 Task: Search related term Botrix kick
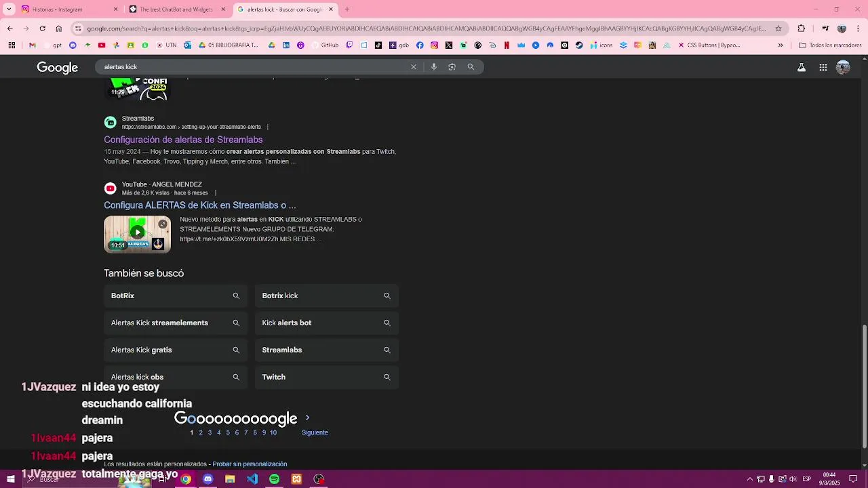pos(327,296)
